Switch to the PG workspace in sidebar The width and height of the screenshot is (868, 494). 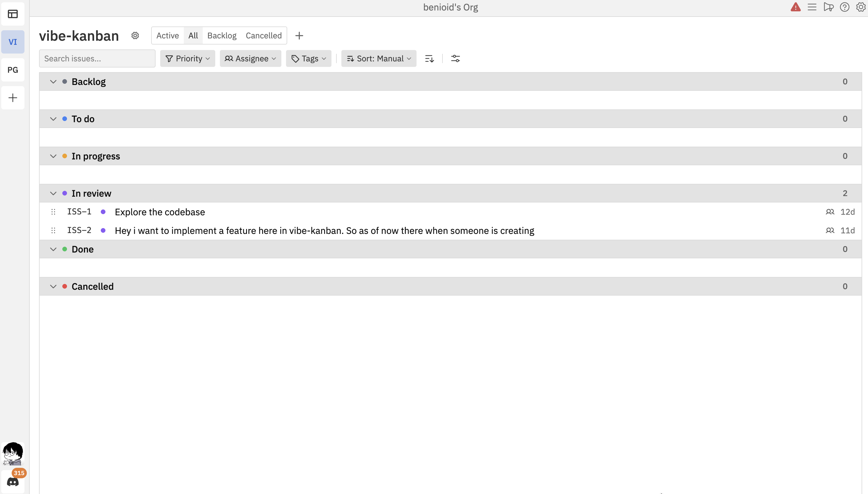point(13,70)
